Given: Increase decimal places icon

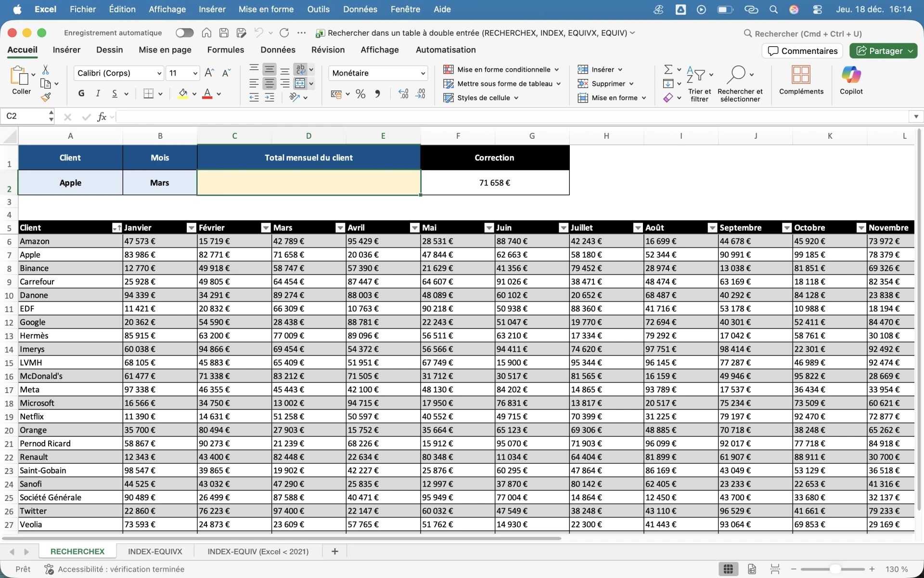Looking at the screenshot, I should coord(403,94).
